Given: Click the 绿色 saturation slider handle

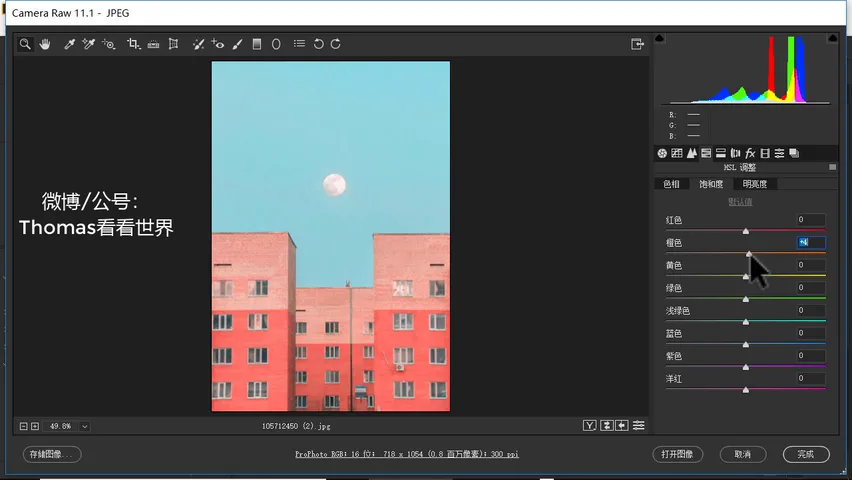Looking at the screenshot, I should [746, 299].
